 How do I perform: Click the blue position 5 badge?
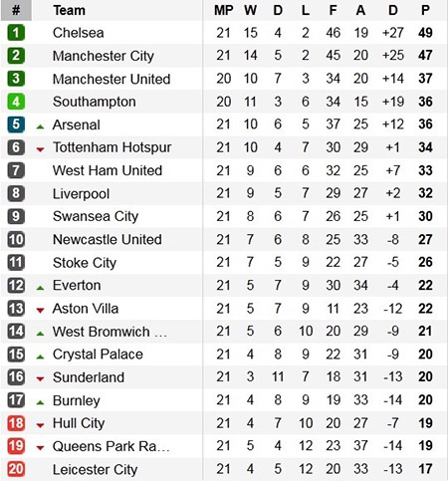(x=16, y=124)
